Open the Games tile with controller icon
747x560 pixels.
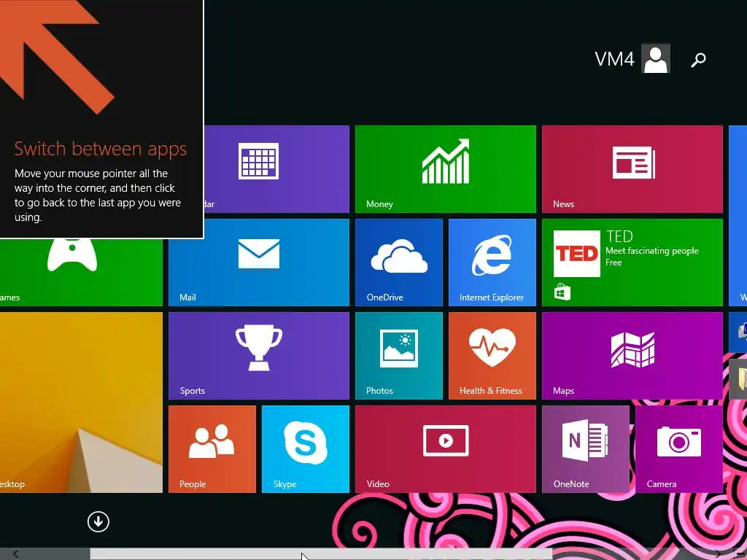click(81, 273)
